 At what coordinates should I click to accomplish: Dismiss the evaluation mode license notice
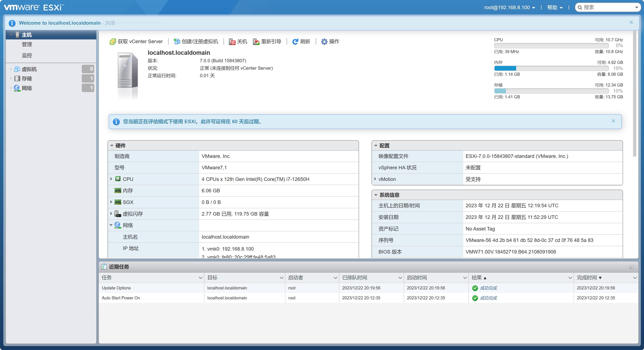tap(613, 121)
